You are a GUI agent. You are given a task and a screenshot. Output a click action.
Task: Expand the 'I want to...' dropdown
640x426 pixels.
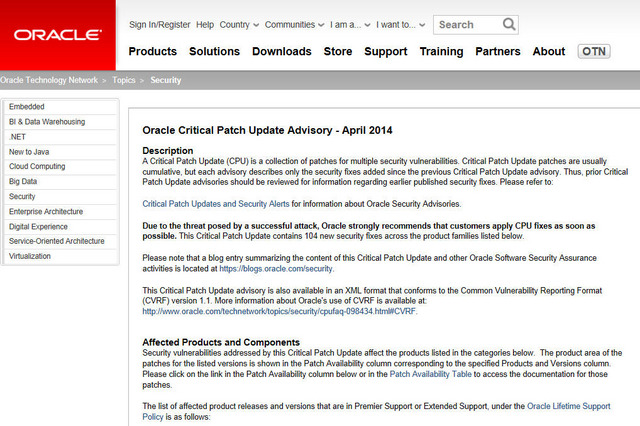coord(400,24)
